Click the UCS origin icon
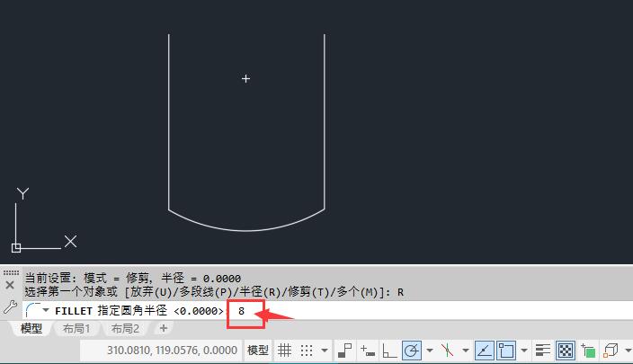The height and width of the screenshot is (364, 633). click(x=16, y=248)
